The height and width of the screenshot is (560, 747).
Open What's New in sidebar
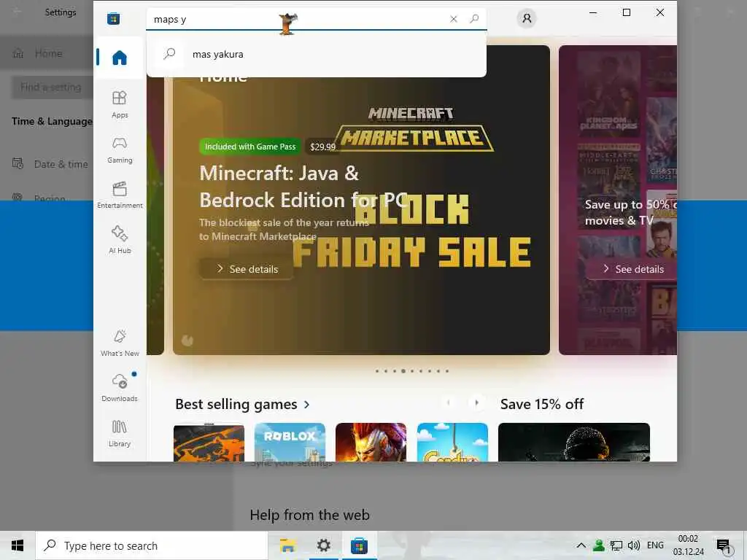[120, 343]
